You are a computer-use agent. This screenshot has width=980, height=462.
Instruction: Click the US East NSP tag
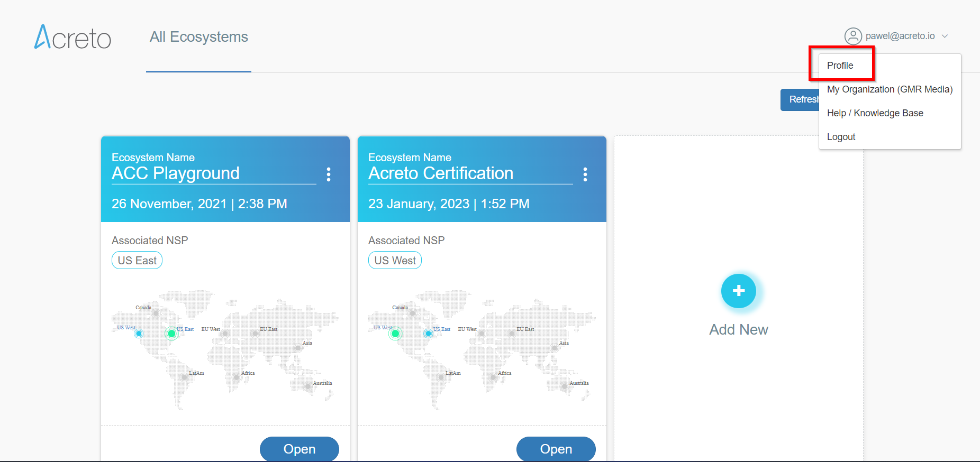137,261
